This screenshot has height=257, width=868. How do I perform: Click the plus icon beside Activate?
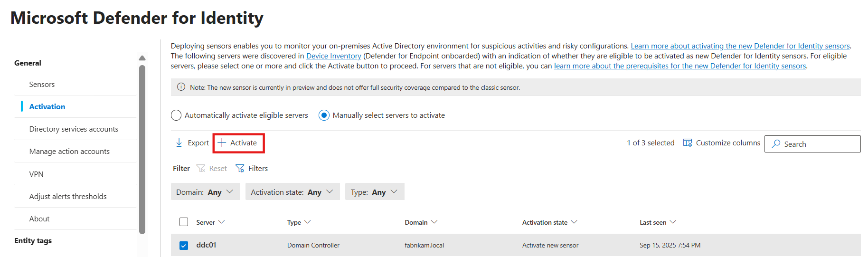[222, 143]
